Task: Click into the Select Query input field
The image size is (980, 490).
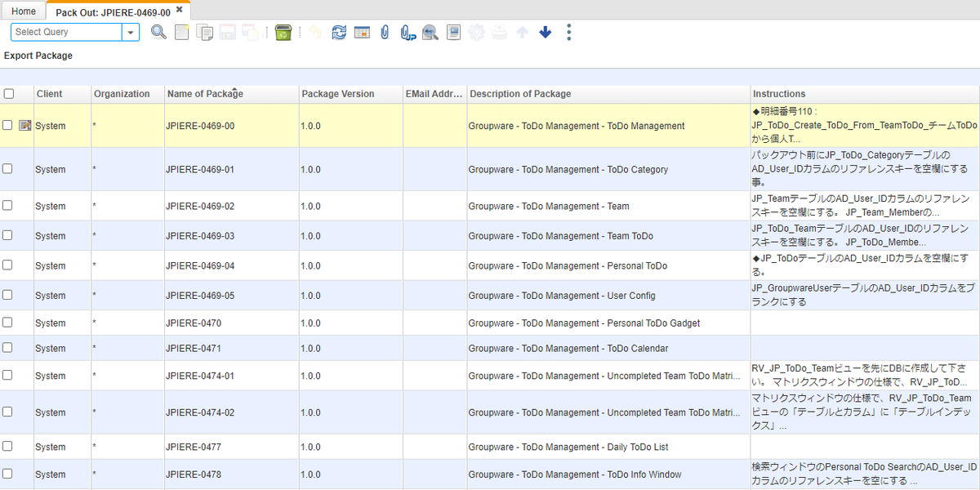Action: click(66, 32)
